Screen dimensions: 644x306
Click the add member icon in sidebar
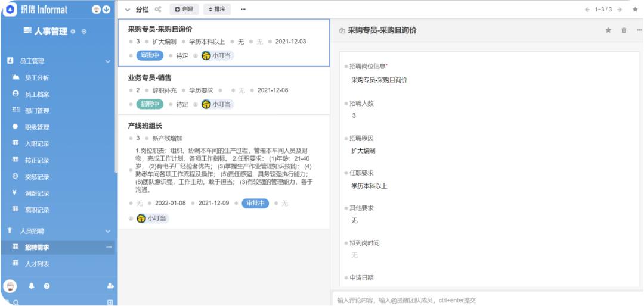pos(110,286)
